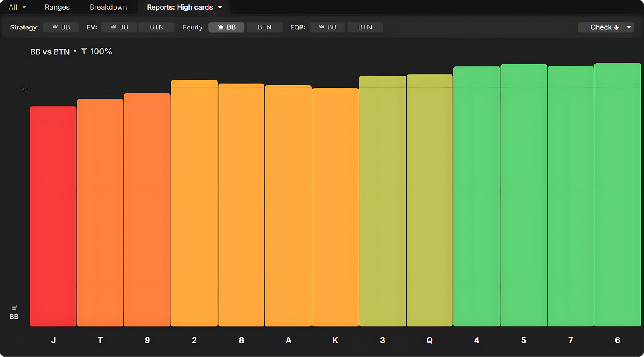Enable EQR for BTN

pos(365,27)
